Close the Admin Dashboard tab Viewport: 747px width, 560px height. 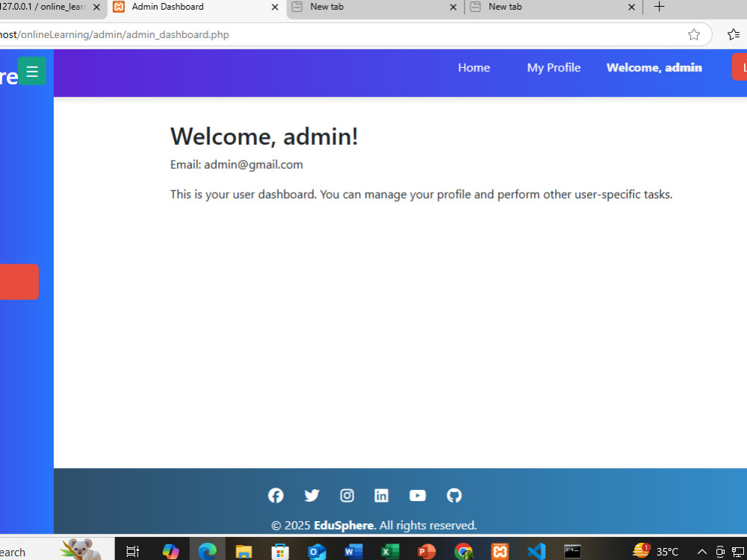(x=275, y=7)
